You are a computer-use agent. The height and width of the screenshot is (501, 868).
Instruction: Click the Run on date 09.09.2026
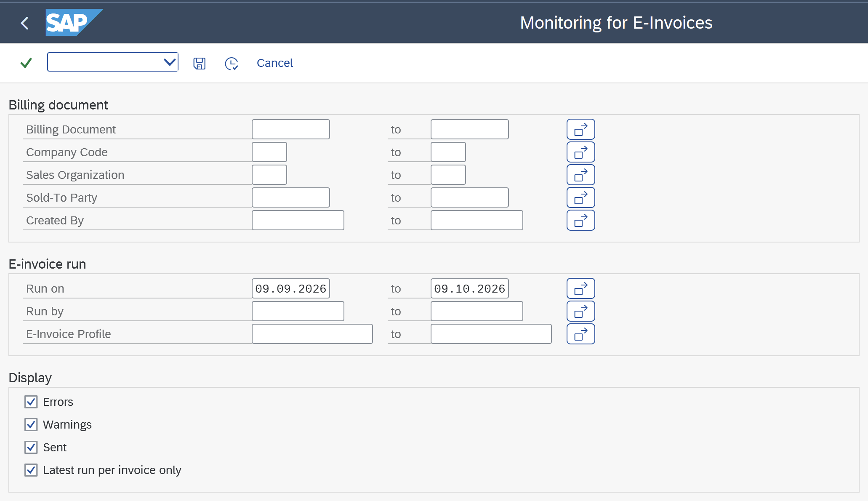click(291, 288)
